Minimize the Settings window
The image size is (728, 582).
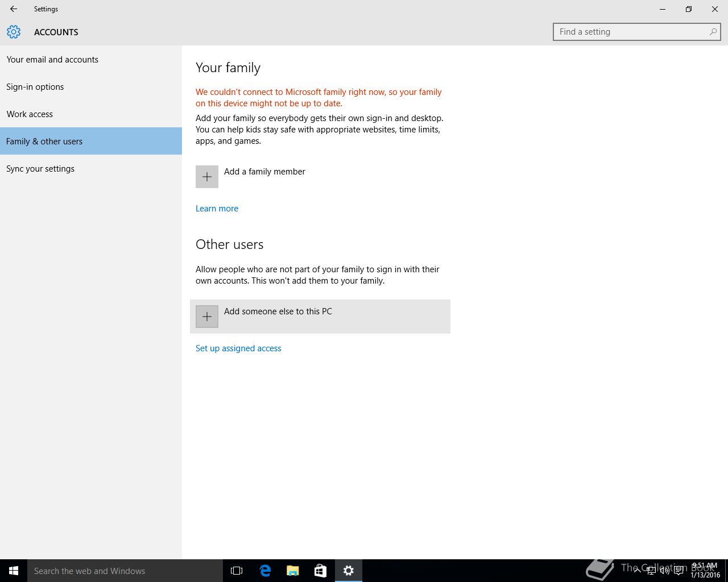(663, 9)
